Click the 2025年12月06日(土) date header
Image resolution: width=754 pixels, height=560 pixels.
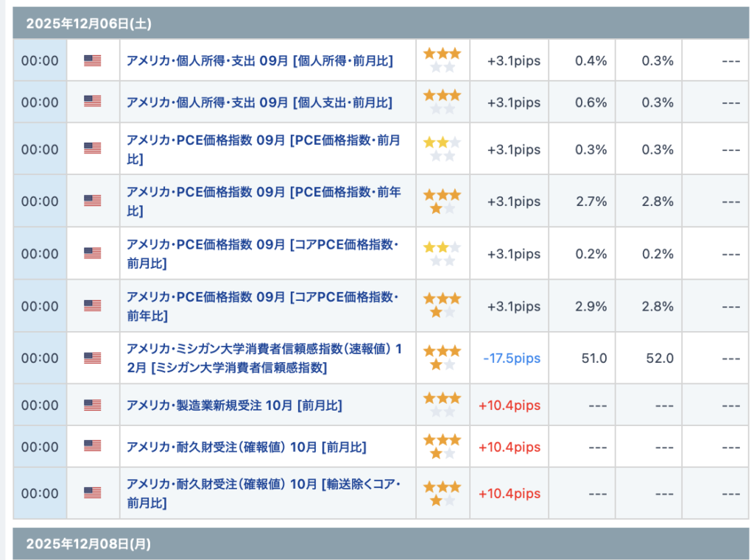(x=89, y=24)
